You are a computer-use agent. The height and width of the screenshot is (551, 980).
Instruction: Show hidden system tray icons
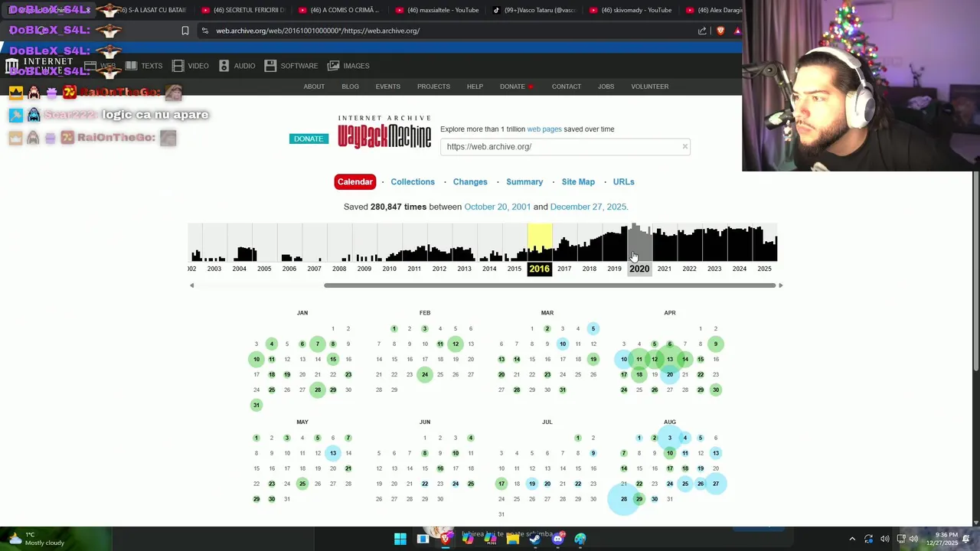[x=852, y=539]
